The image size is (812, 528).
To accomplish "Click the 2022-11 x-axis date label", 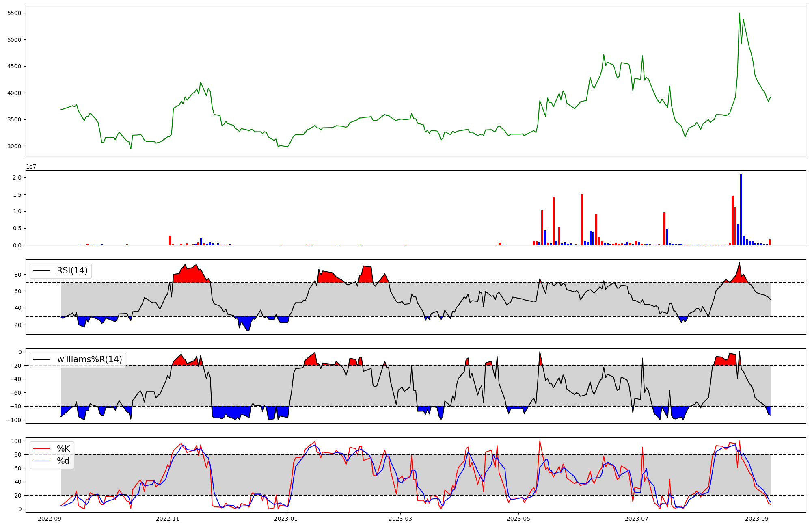I will 168,519.
